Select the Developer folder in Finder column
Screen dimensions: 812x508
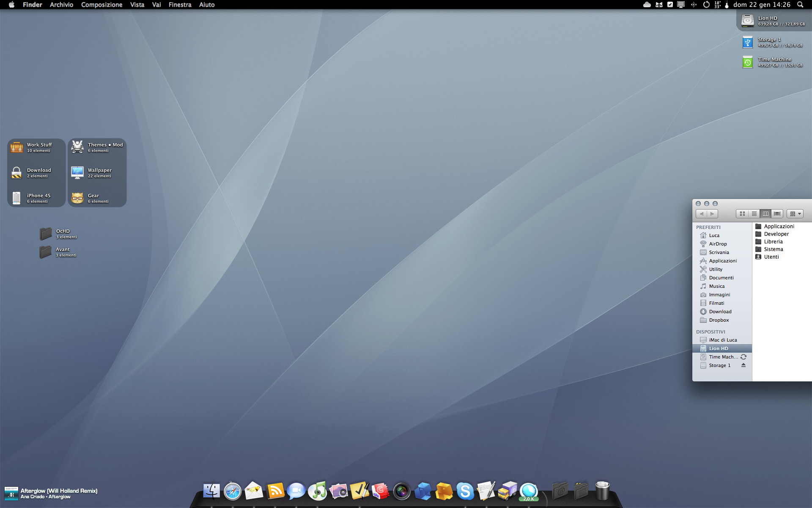click(782, 234)
